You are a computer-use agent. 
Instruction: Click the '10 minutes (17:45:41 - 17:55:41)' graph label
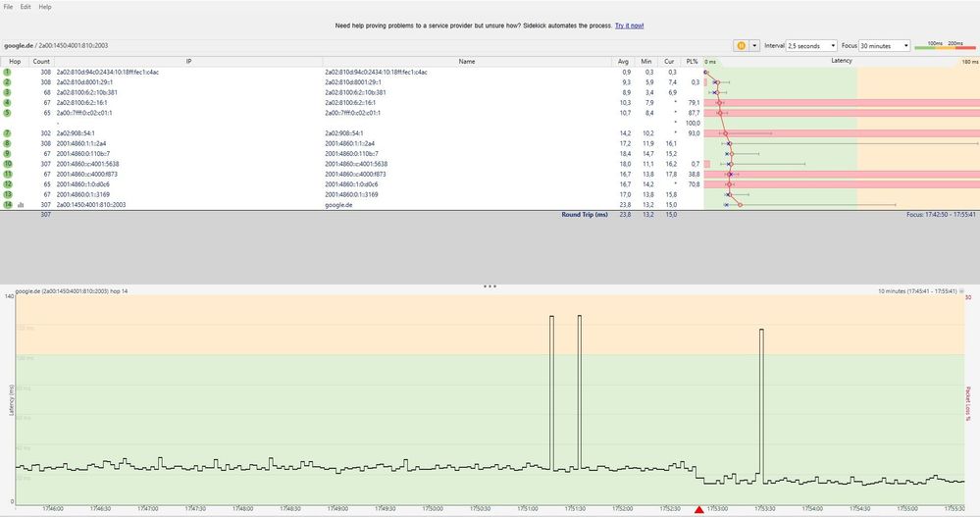[x=917, y=291]
